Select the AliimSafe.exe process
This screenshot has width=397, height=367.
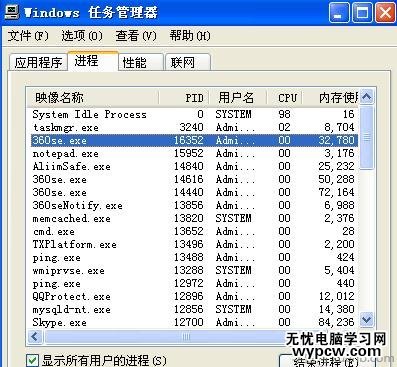(x=193, y=166)
